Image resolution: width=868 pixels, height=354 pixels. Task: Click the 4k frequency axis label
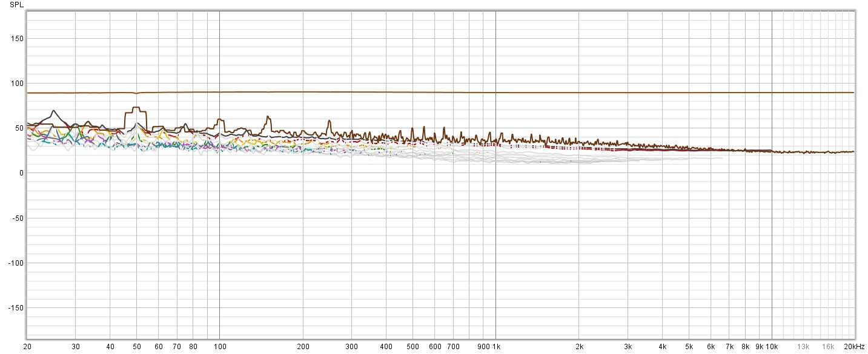click(x=663, y=347)
